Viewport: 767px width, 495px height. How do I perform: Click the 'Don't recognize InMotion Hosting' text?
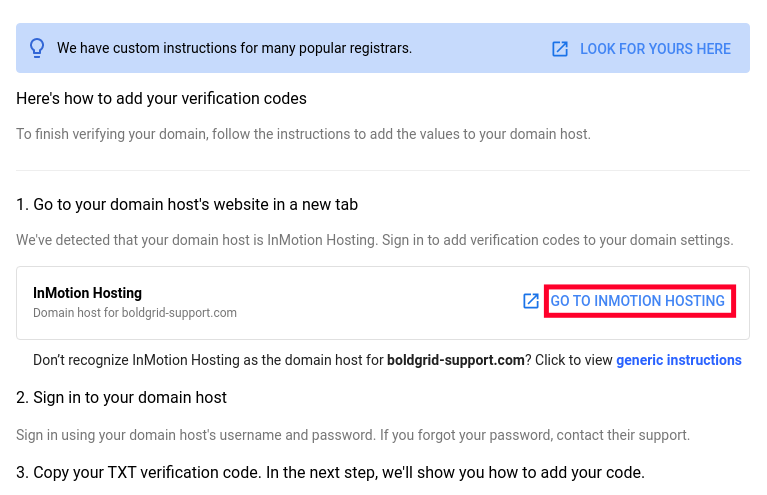click(208, 360)
